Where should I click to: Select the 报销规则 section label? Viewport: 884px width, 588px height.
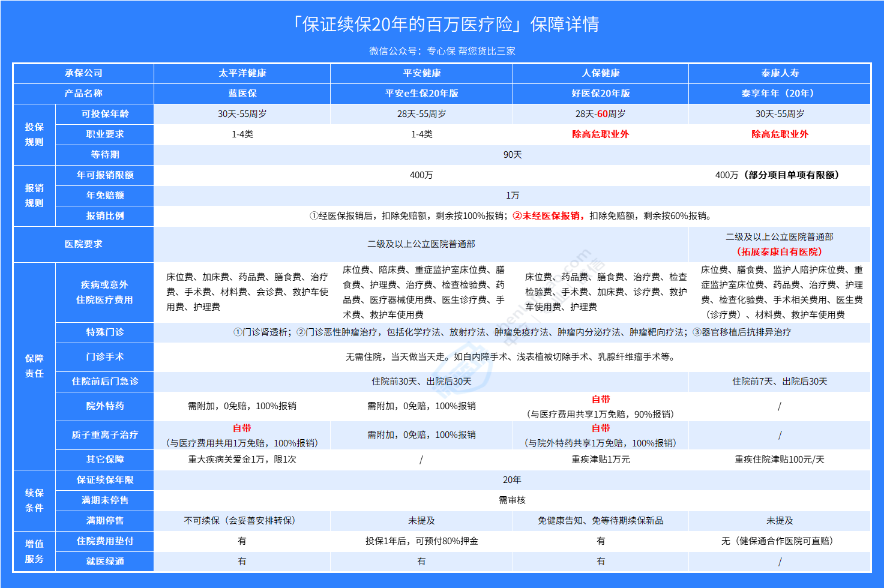tap(34, 196)
